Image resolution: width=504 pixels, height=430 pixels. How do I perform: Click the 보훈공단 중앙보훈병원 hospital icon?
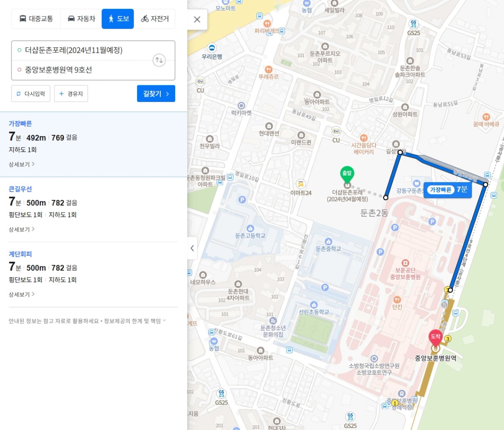point(405,263)
